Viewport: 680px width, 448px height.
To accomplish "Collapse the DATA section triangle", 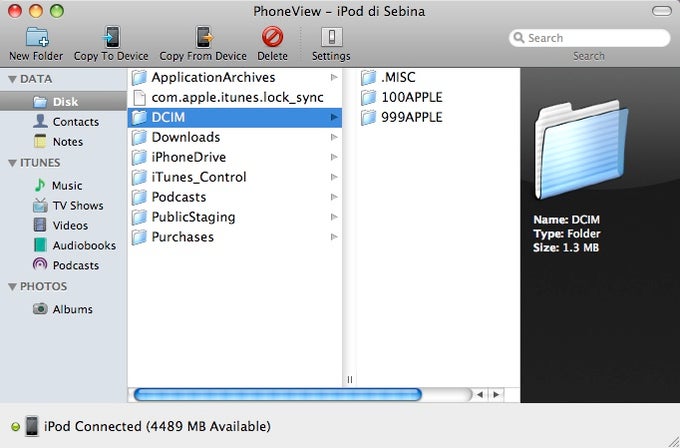I will [x=12, y=79].
